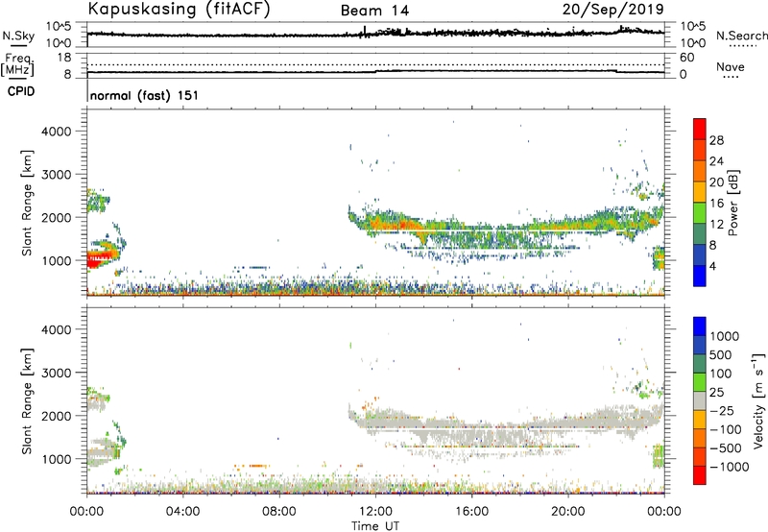Click the N.Search legend label
768x532 pixels.
pyautogui.click(x=742, y=36)
